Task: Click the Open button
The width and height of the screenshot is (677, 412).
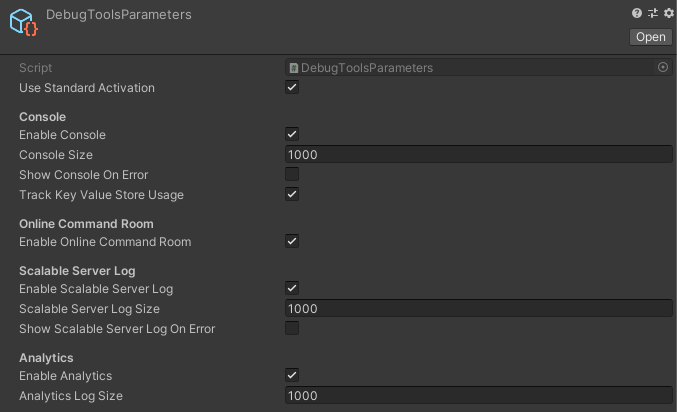Action: (x=651, y=37)
